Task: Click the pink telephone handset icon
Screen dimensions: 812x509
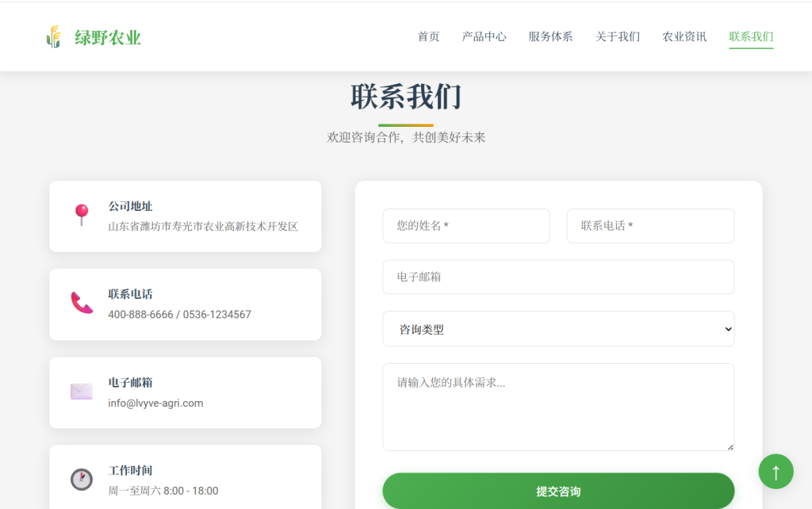Action: 82,303
